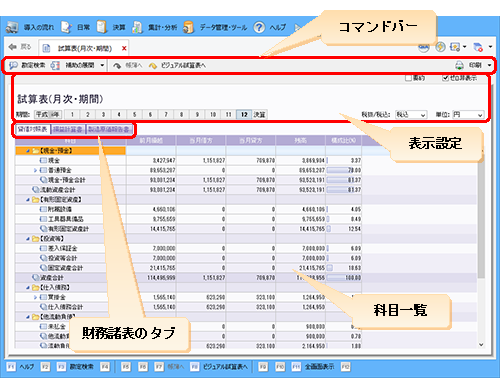Image resolution: width=500 pixels, height=378 pixels.
Task: Open the 単位 unit dropdown
Action: coord(468,115)
